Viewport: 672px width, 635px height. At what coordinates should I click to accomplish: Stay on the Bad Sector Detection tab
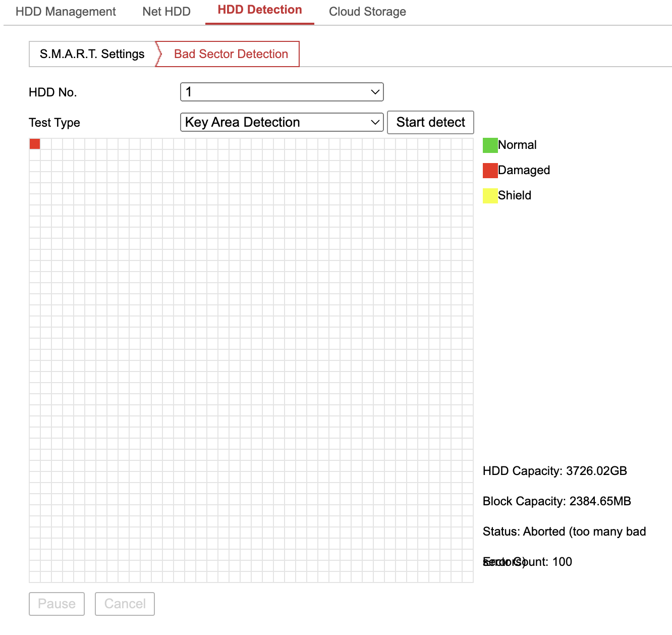click(x=230, y=54)
